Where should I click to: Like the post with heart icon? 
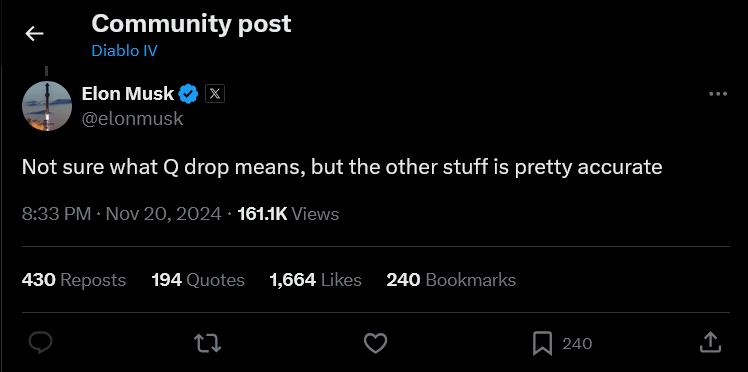coord(375,343)
